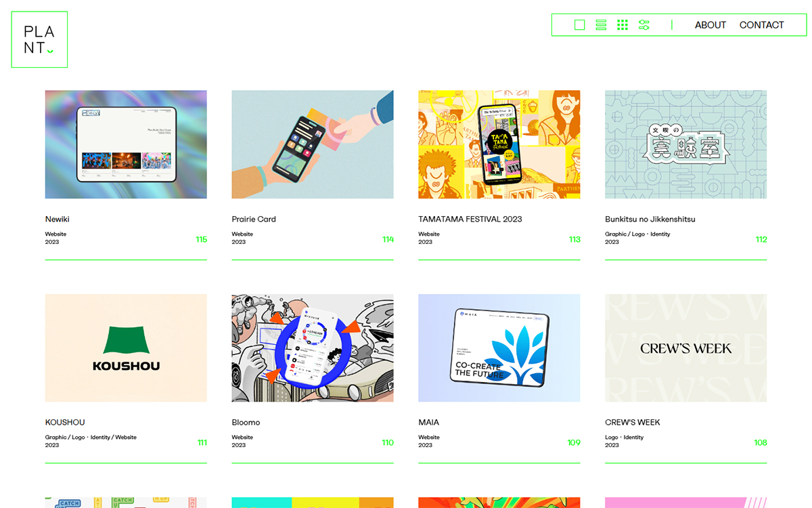This screenshot has height=508, width=812.
Task: Select the grid view icon
Action: (623, 25)
